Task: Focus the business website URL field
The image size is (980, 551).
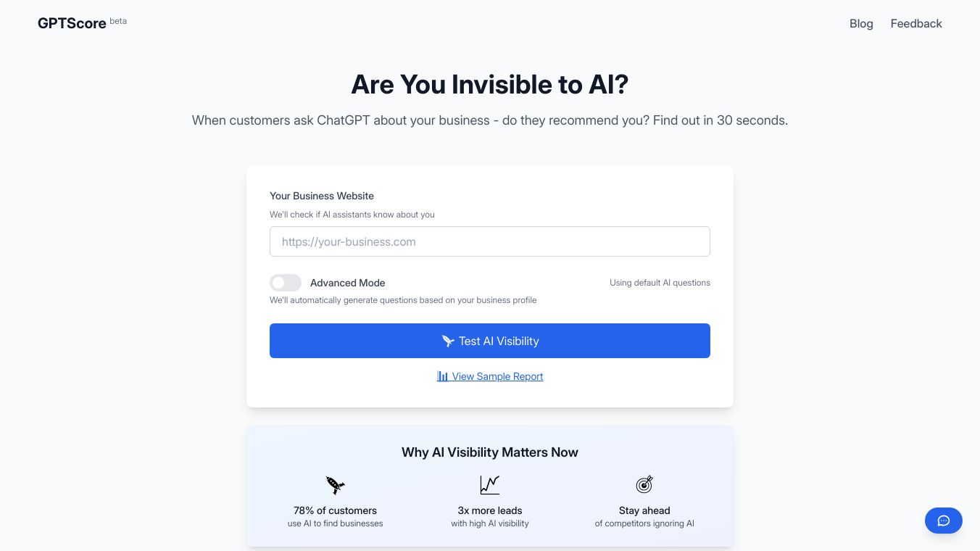Action: click(x=490, y=241)
